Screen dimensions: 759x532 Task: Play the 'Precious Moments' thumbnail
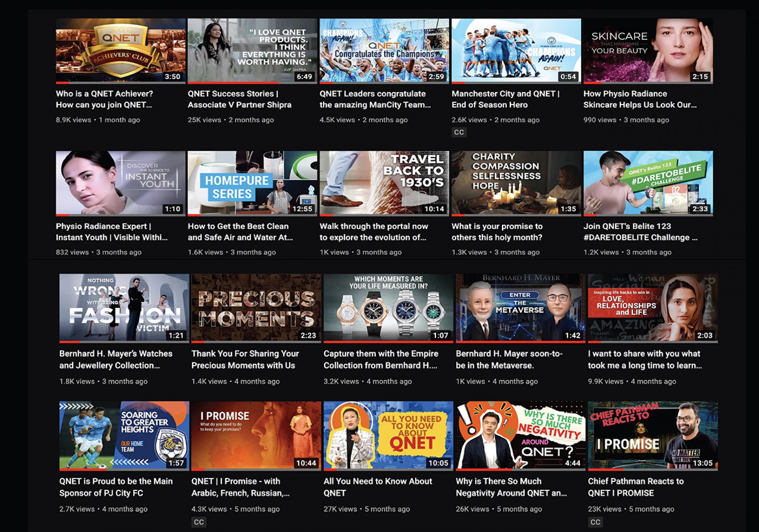click(x=256, y=308)
